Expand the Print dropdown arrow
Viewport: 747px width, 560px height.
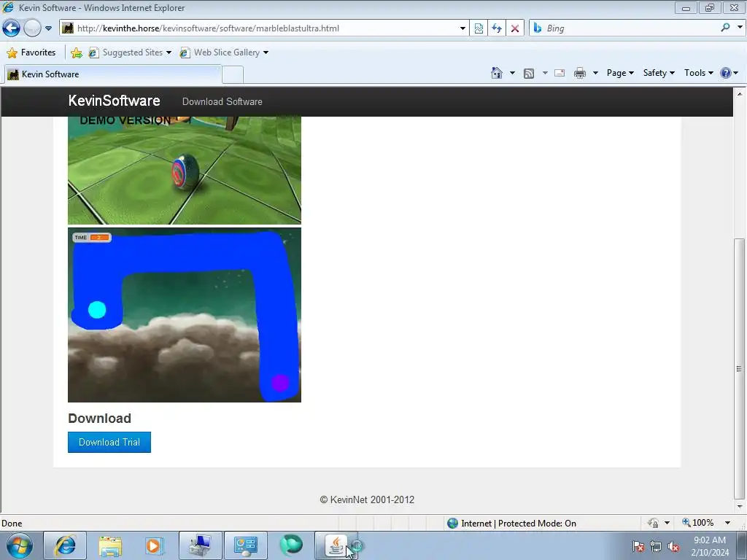[595, 73]
